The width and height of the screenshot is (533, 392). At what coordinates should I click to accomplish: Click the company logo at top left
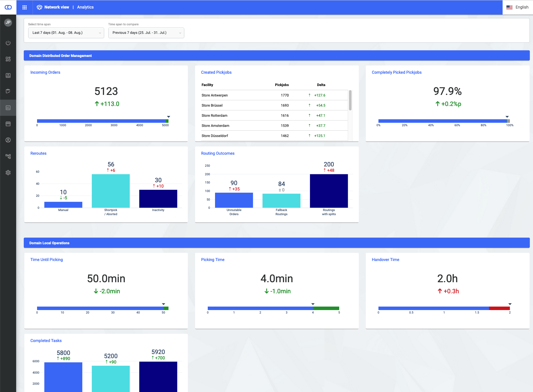point(8,7)
